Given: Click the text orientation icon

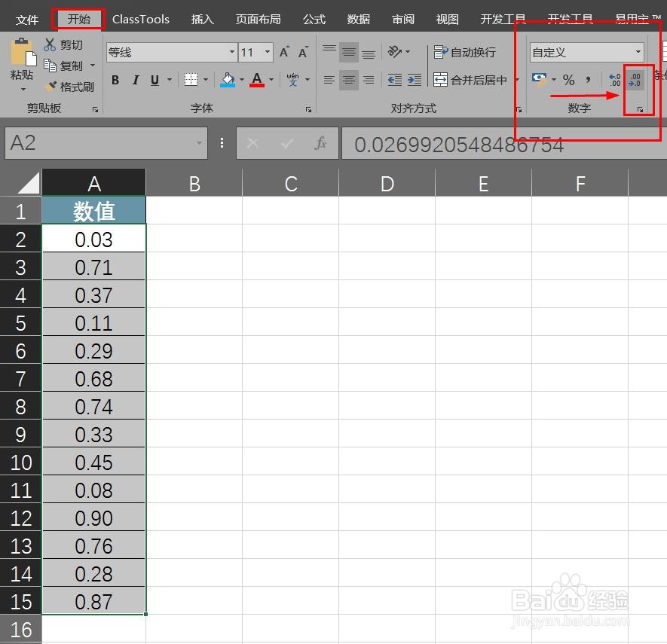Looking at the screenshot, I should [395, 52].
